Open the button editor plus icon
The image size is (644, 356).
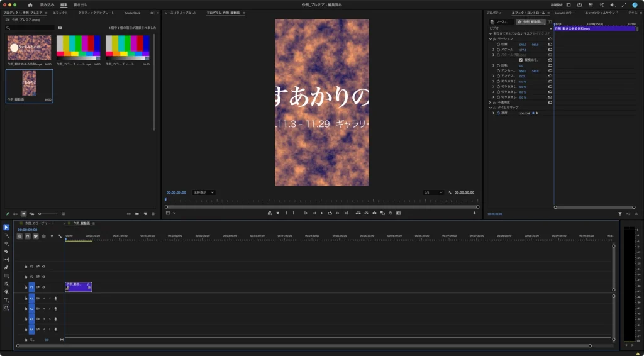click(474, 213)
